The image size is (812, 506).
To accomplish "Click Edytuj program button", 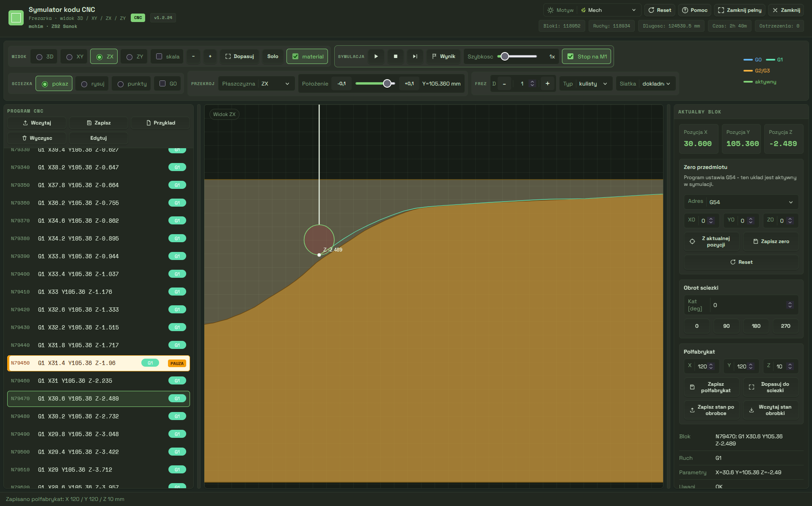I will 99,138.
